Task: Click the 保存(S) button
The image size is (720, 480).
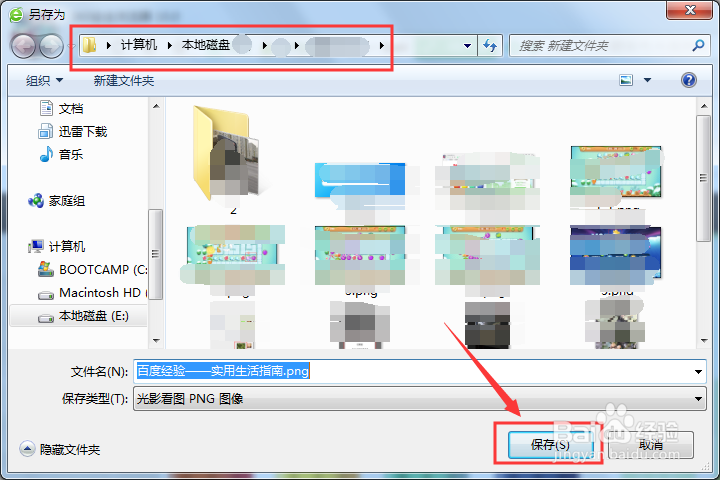Action: [x=550, y=445]
